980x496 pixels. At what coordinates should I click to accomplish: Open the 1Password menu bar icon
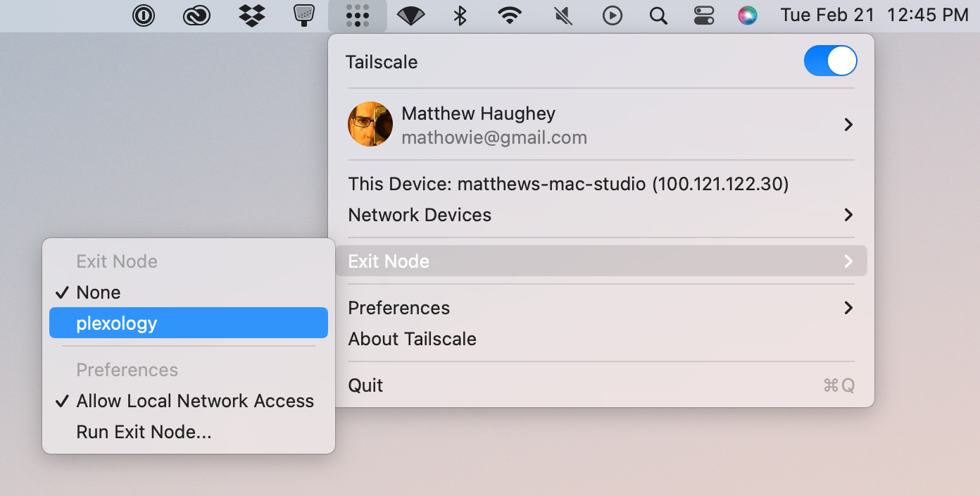click(x=144, y=15)
